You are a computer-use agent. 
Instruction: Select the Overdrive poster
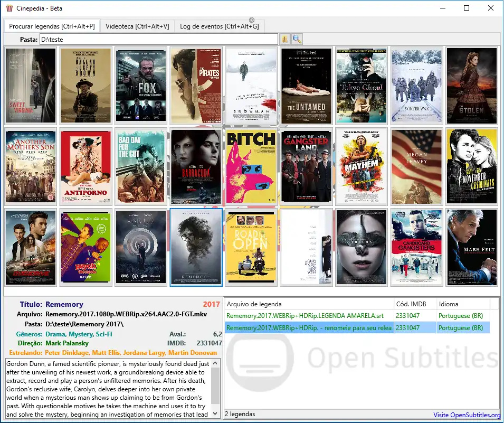[x=31, y=247]
